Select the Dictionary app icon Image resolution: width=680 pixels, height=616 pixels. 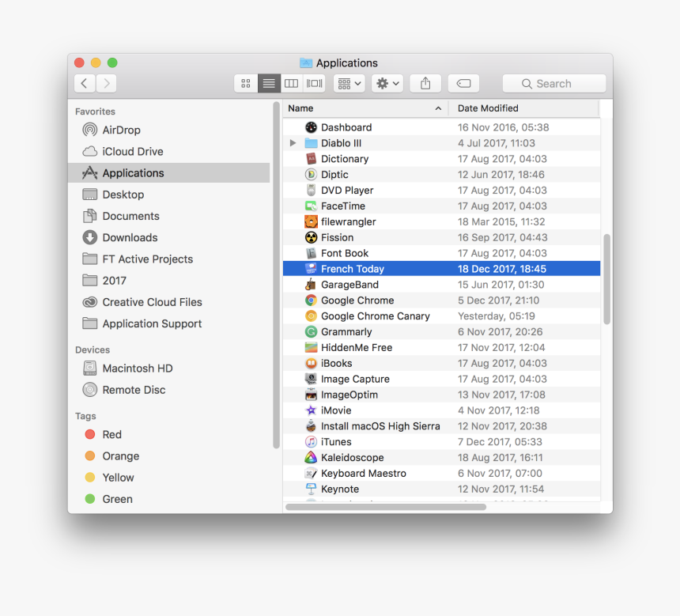pos(311,159)
